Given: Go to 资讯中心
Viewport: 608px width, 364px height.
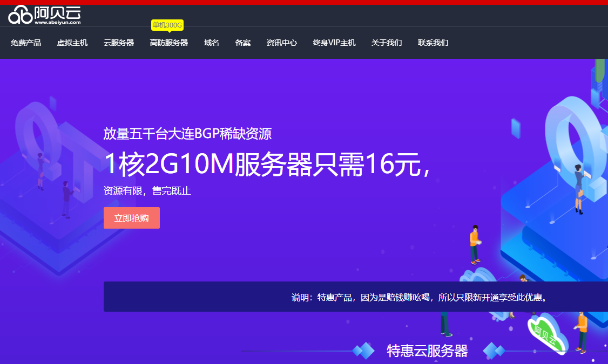Looking at the screenshot, I should 281,43.
